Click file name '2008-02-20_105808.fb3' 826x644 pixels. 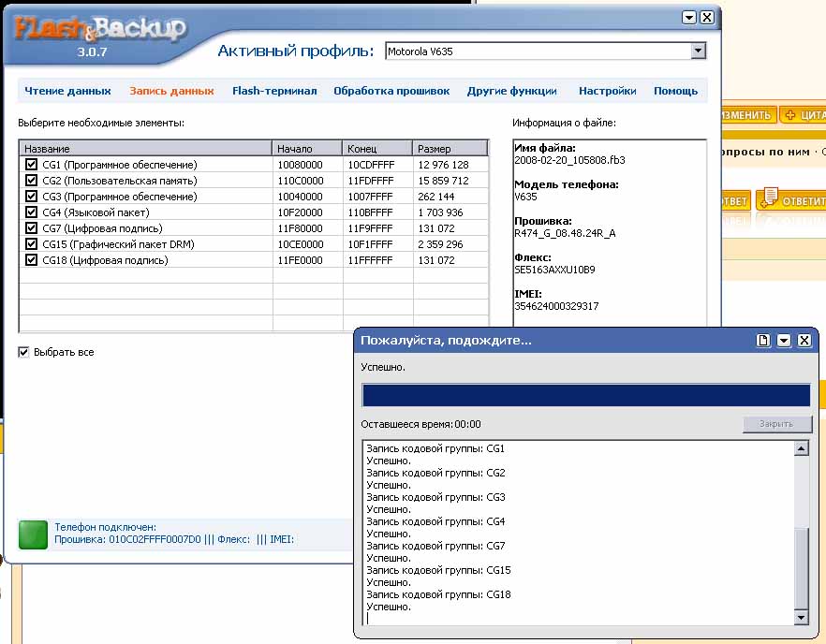[569, 160]
